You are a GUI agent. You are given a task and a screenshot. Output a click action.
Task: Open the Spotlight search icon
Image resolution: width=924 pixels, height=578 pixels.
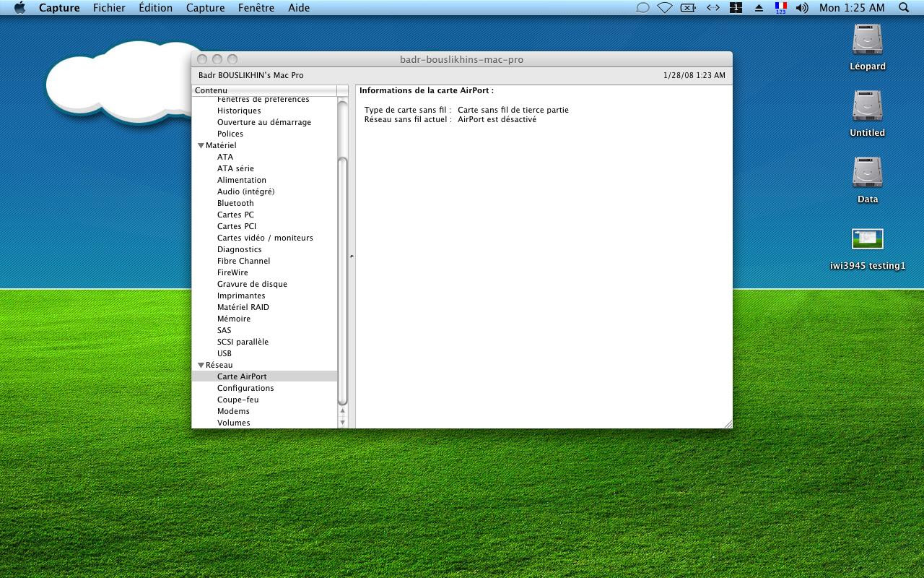pos(904,8)
